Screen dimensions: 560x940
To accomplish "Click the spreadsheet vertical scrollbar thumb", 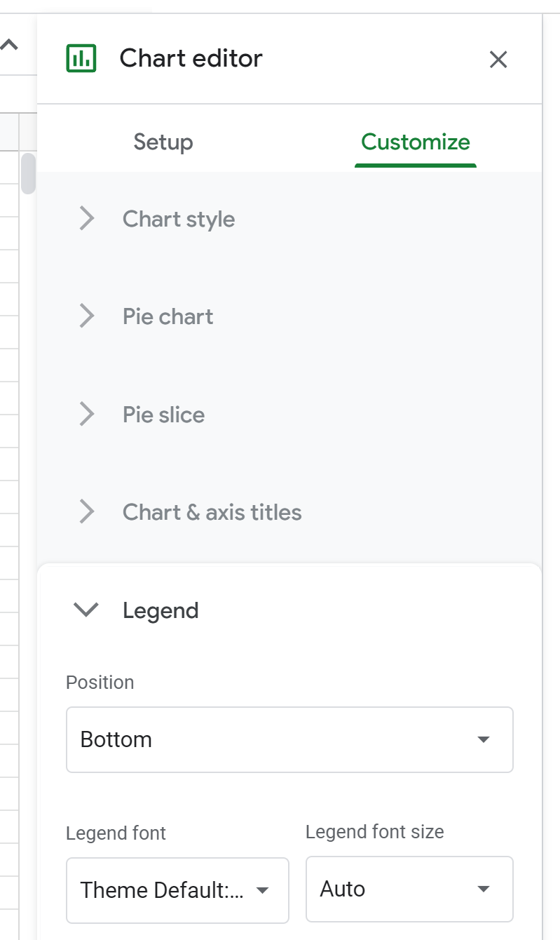I will coord(28,173).
